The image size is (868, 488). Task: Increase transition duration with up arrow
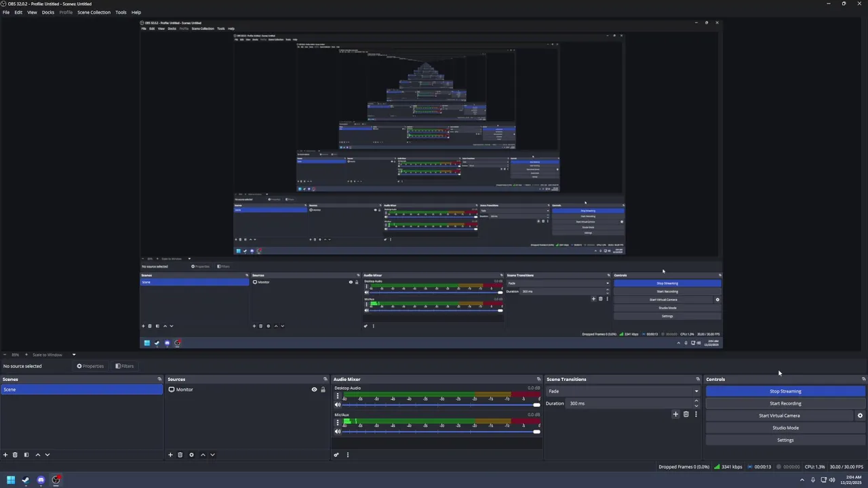[696, 401]
